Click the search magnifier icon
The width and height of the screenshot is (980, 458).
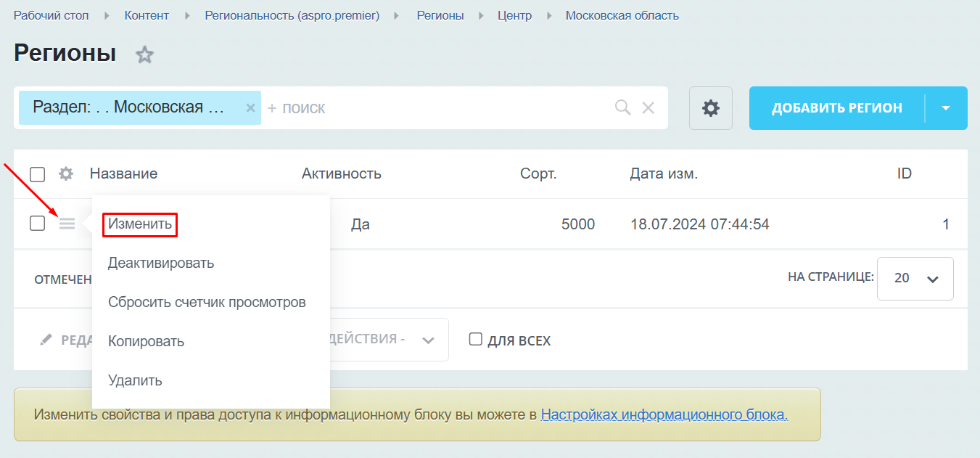tap(622, 107)
